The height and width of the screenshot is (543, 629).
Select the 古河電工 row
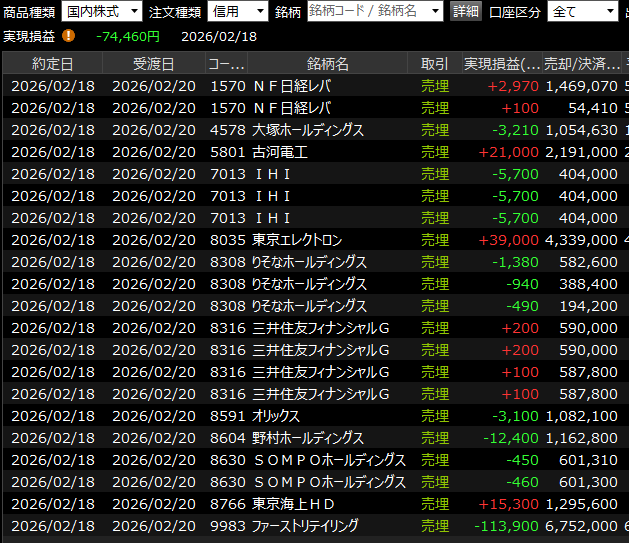click(x=300, y=152)
